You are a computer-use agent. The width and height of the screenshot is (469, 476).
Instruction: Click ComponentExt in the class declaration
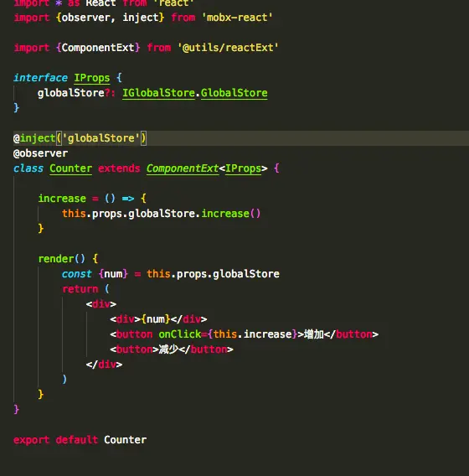pyautogui.click(x=183, y=168)
